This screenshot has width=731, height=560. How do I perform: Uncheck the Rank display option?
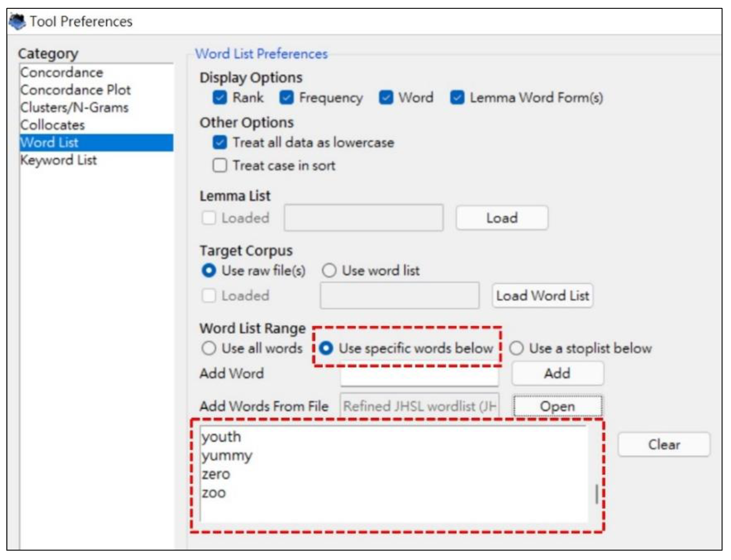coord(220,98)
